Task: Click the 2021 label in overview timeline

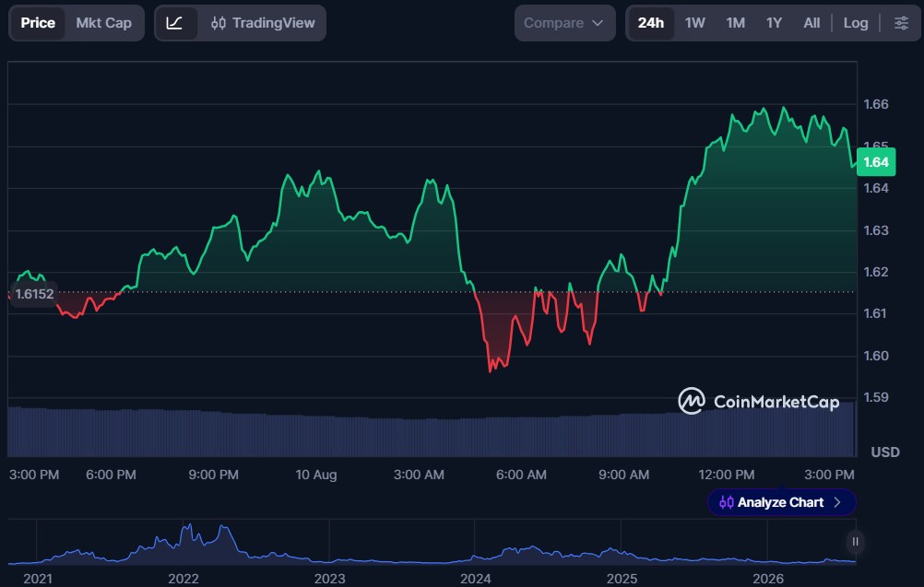Action: click(38, 579)
